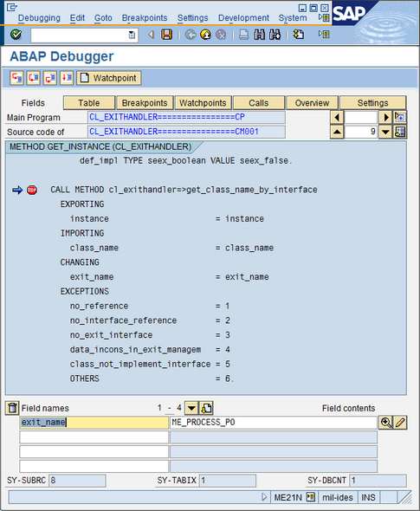The image size is (420, 511).
Task: Click the Source code of name field
Action: pos(186,132)
